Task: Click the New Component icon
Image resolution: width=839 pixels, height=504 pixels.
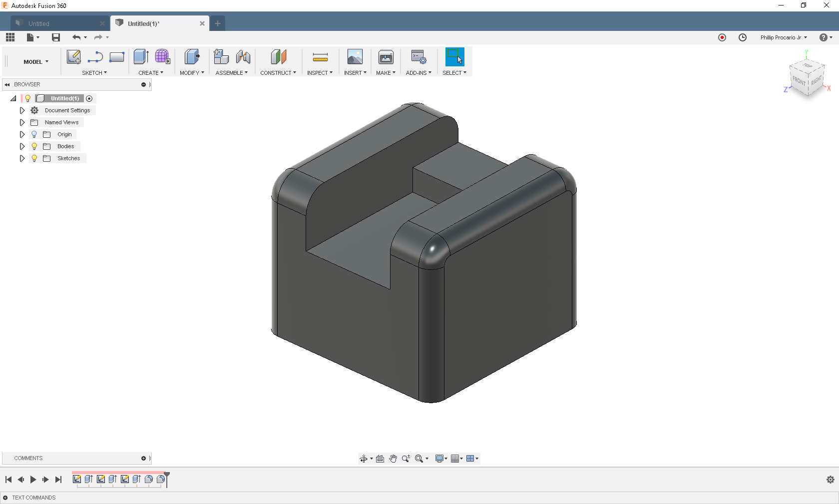Action: 221,57
